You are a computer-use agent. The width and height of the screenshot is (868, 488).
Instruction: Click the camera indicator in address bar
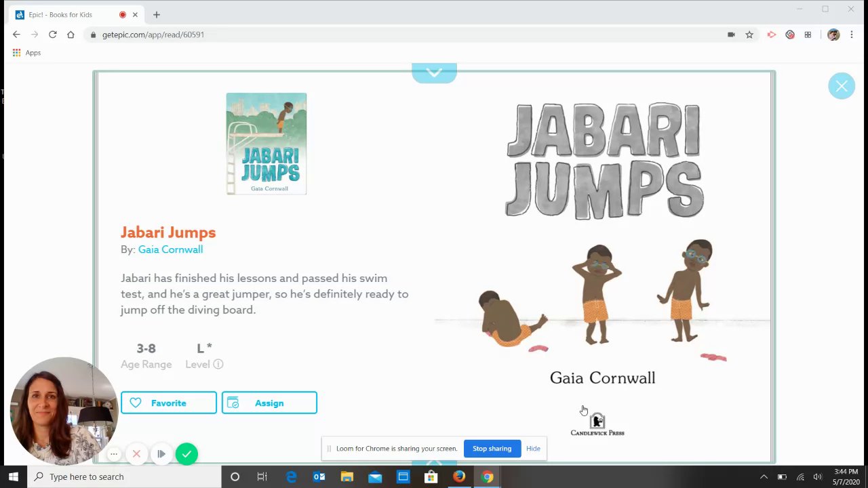click(731, 35)
